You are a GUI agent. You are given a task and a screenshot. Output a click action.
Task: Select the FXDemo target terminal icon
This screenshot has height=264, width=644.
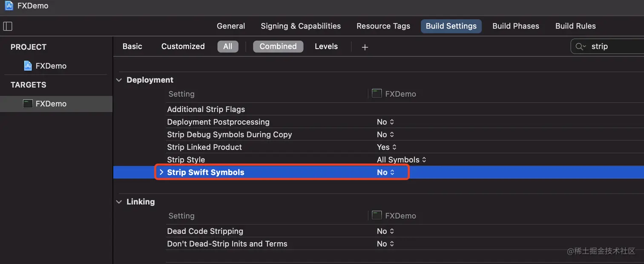click(x=28, y=104)
